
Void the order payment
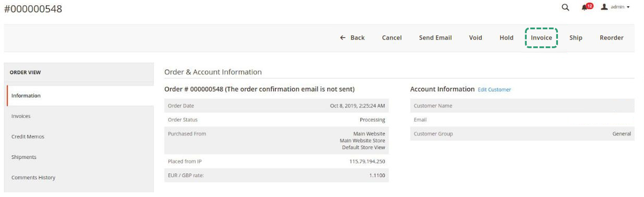click(x=476, y=38)
